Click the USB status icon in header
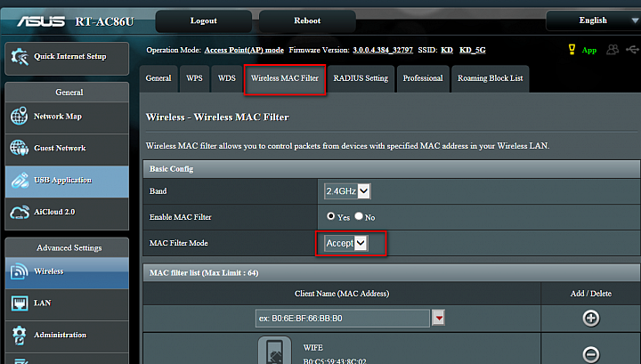The image size is (641, 364). click(632, 50)
